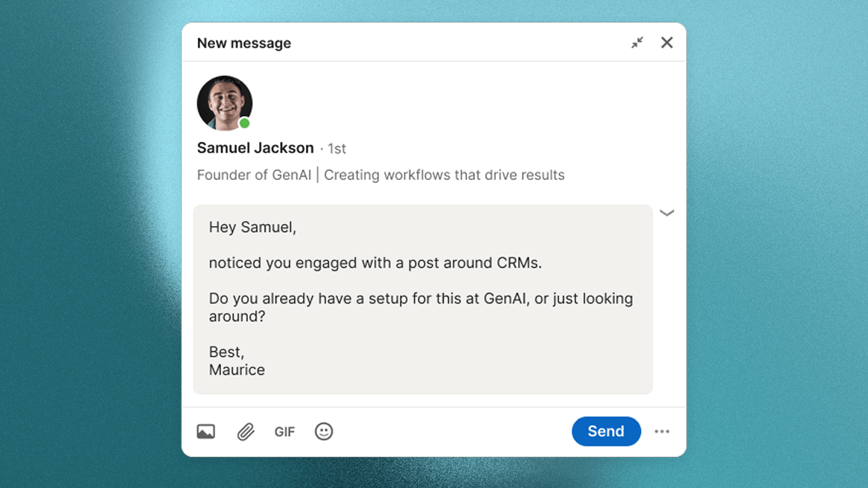This screenshot has width=868, height=488.
Task: Minimize the New message window with arrows icon
Action: click(637, 42)
